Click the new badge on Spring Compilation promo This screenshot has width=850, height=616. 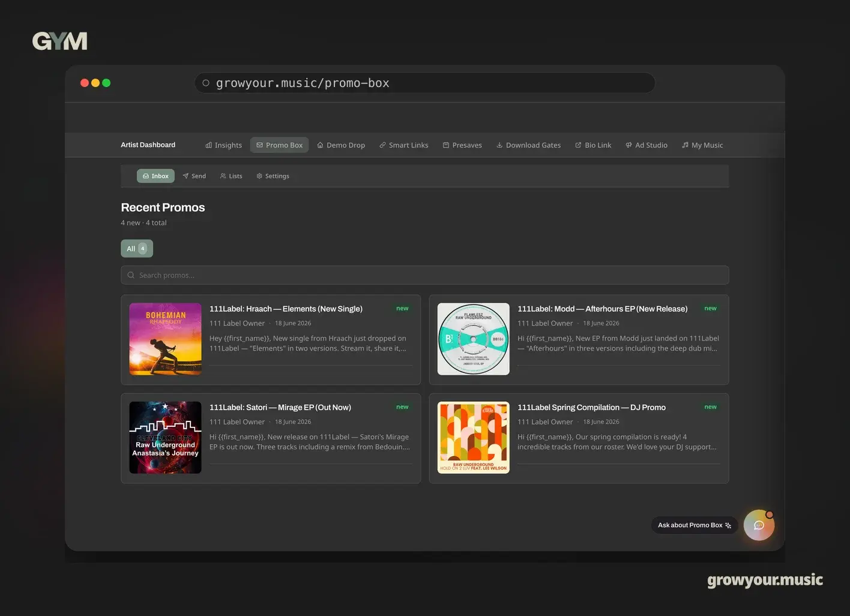(x=710, y=407)
